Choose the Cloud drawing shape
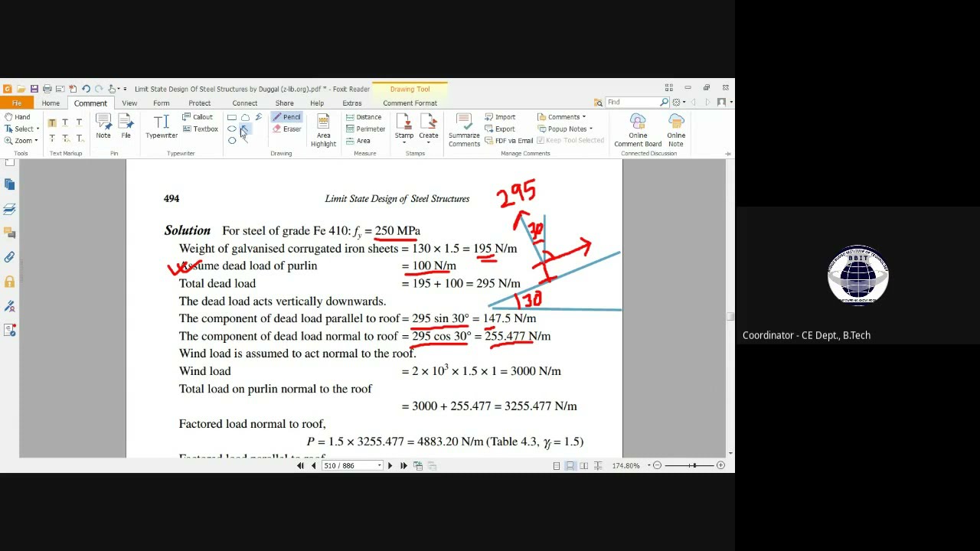This screenshot has width=980, height=551. click(246, 117)
